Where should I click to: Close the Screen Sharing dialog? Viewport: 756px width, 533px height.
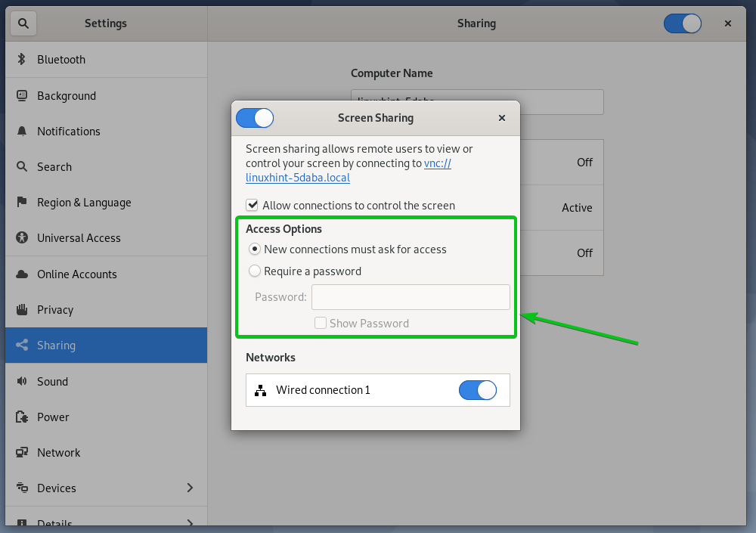[501, 118]
